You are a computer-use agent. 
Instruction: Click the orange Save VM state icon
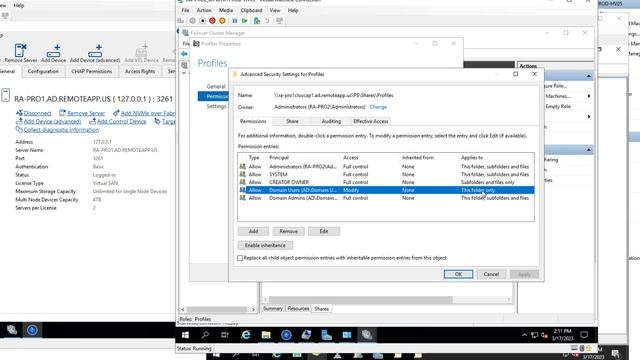tap(222, 21)
